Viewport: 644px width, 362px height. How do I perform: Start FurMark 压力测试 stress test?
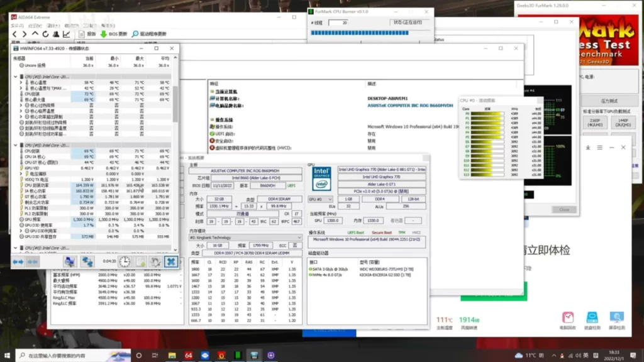pyautogui.click(x=609, y=101)
